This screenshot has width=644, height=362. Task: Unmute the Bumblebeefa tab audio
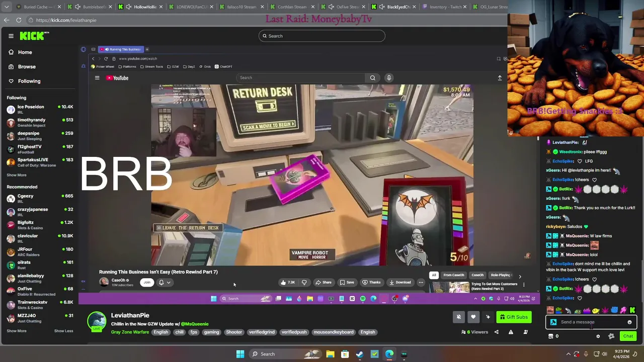(x=77, y=7)
